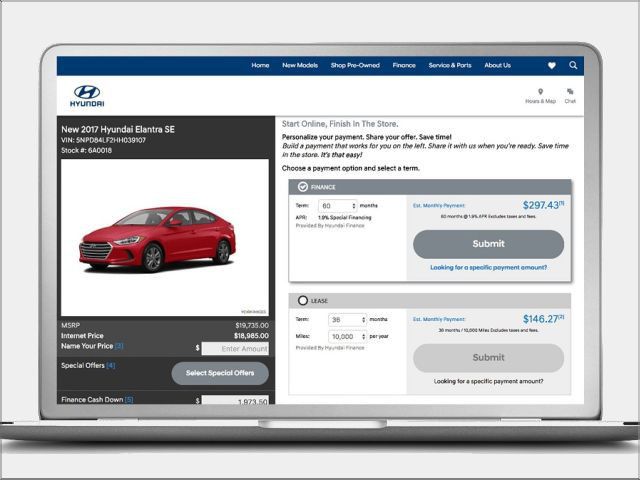Image resolution: width=640 pixels, height=480 pixels.
Task: Click the MSRP $19,735.00 value
Action: click(252, 325)
